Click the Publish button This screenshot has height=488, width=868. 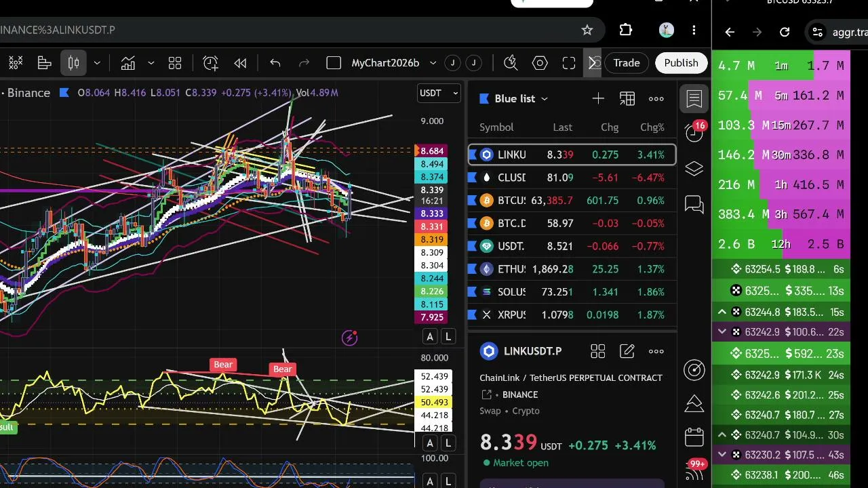(x=681, y=63)
